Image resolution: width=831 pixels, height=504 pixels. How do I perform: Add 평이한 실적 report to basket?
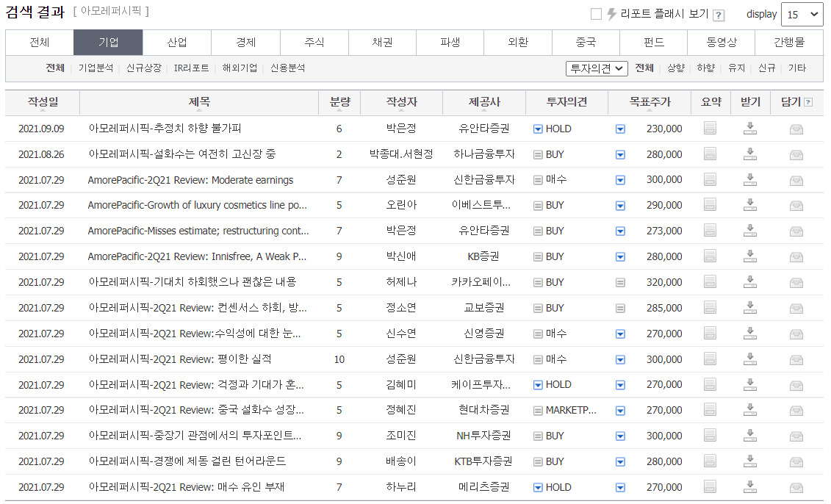coord(796,360)
